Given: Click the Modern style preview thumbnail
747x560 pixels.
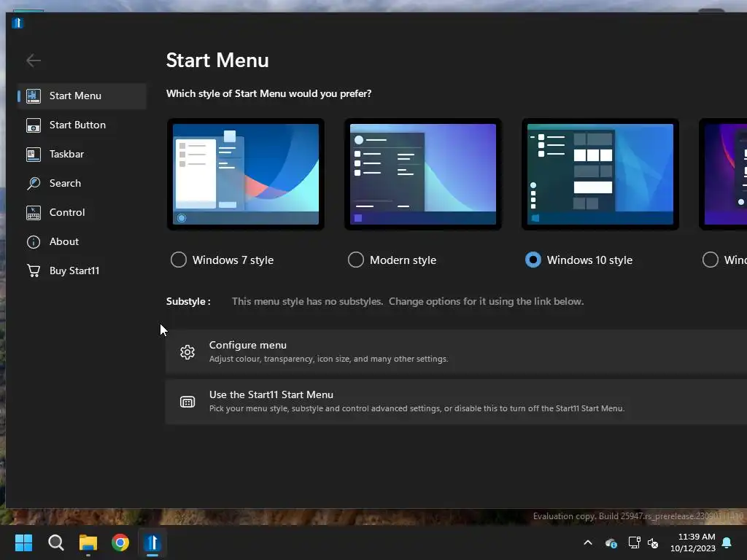Looking at the screenshot, I should [x=423, y=174].
